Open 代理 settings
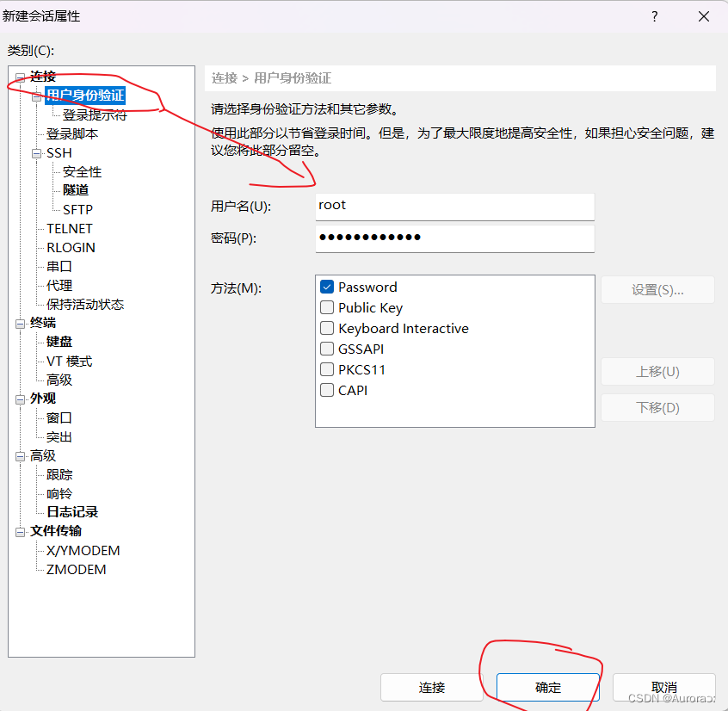 (59, 285)
